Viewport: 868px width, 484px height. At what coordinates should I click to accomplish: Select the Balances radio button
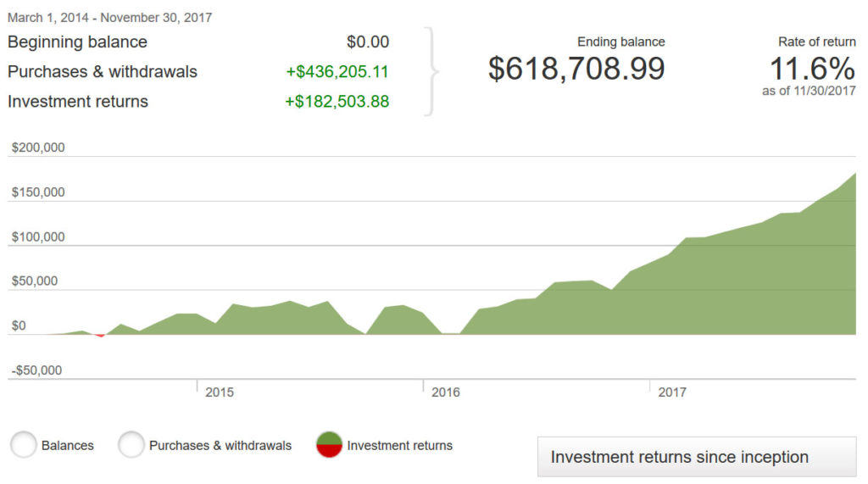[x=24, y=444]
